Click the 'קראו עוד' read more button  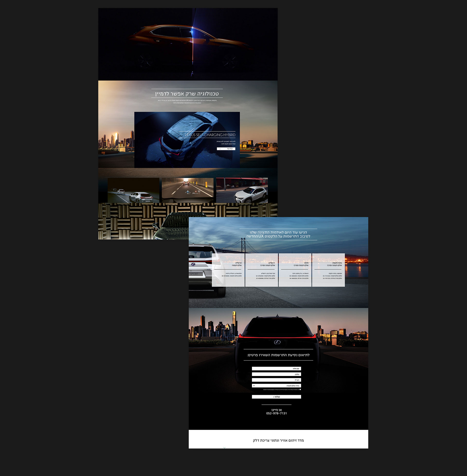[226, 149]
